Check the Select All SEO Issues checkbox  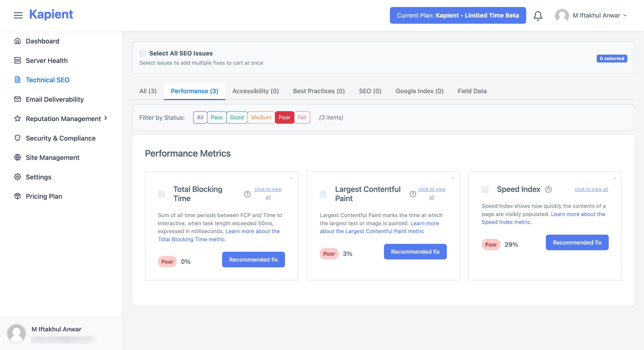click(143, 53)
